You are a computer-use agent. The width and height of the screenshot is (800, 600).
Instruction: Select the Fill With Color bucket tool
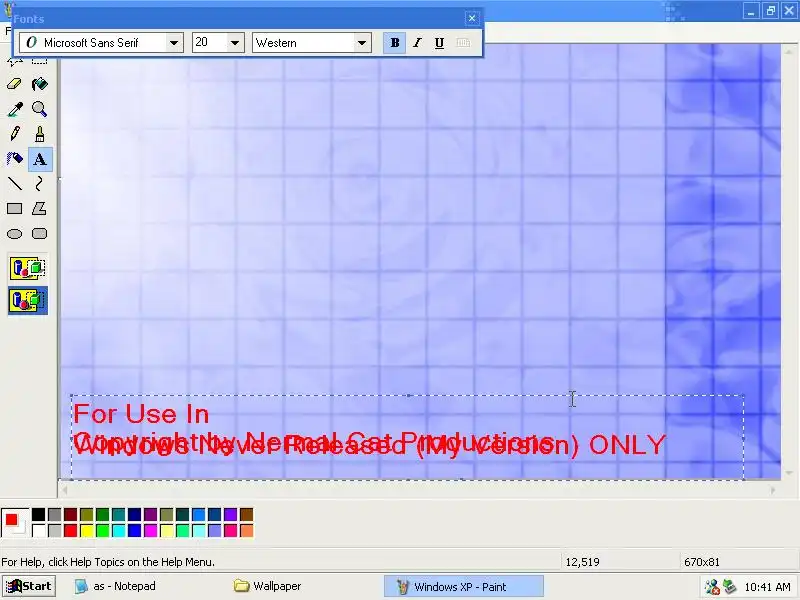click(40, 84)
